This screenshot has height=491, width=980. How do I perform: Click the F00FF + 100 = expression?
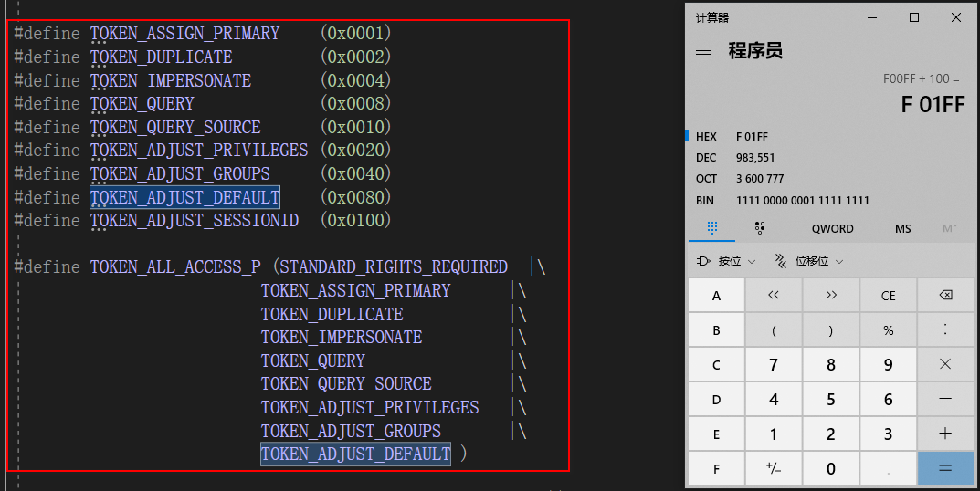pyautogui.click(x=921, y=78)
